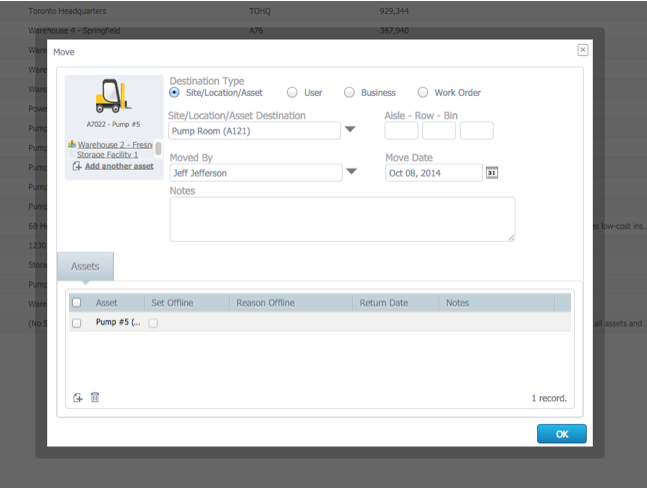Click the OK button
647x488 pixels.
[x=562, y=434]
